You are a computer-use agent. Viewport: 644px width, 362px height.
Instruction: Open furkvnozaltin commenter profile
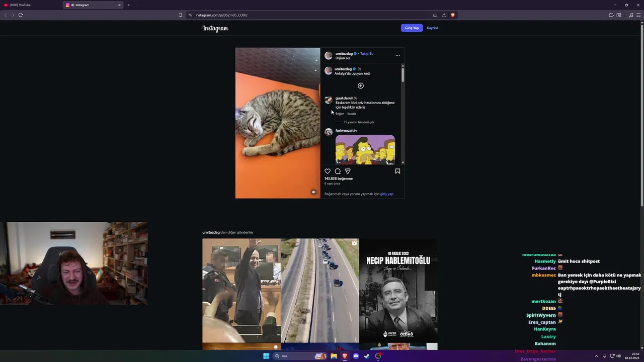[x=346, y=131]
